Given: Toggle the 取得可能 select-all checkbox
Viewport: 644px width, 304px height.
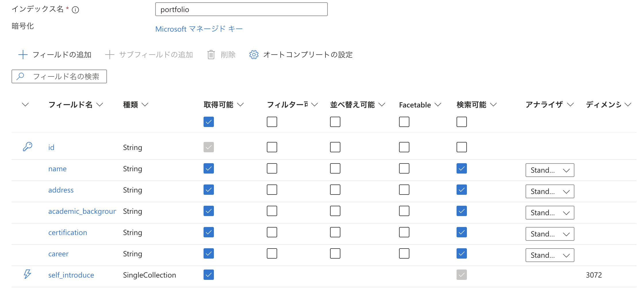Looking at the screenshot, I should pyautogui.click(x=208, y=122).
